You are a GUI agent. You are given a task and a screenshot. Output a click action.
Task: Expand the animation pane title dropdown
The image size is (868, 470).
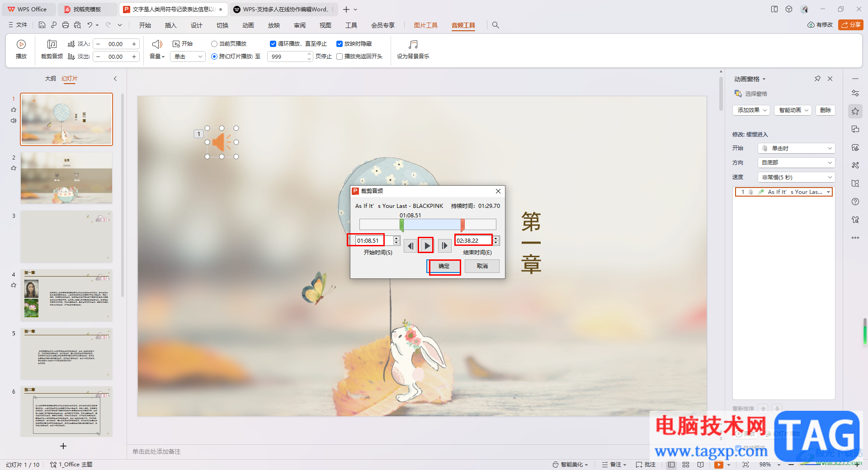click(764, 79)
